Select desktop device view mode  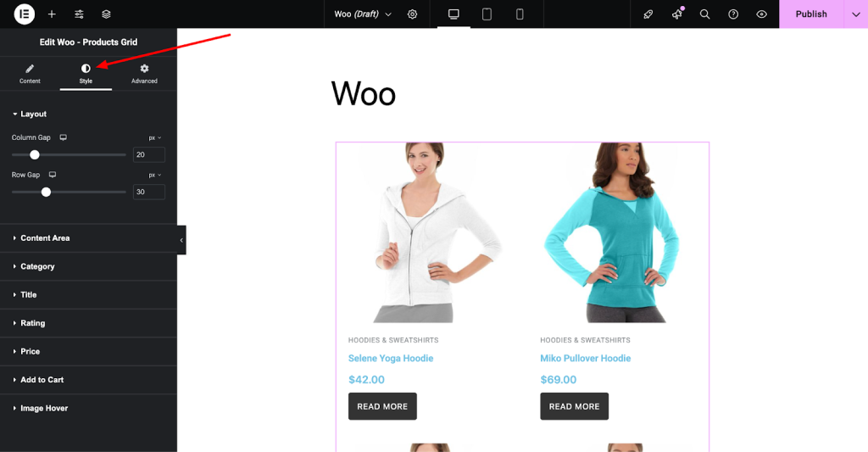tap(453, 14)
